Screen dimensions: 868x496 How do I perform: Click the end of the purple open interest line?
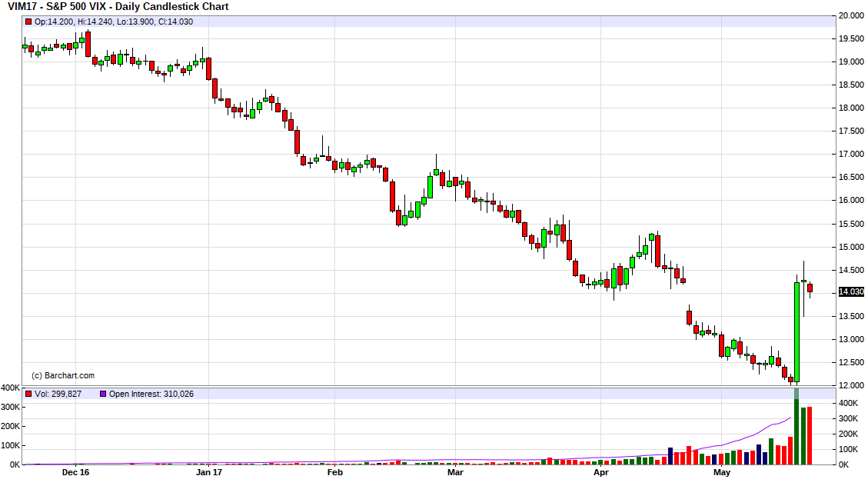790,418
